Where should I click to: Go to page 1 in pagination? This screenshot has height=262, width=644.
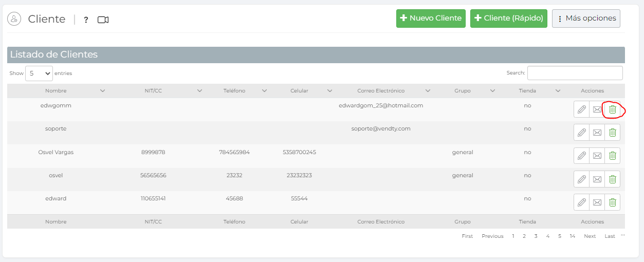click(513, 236)
